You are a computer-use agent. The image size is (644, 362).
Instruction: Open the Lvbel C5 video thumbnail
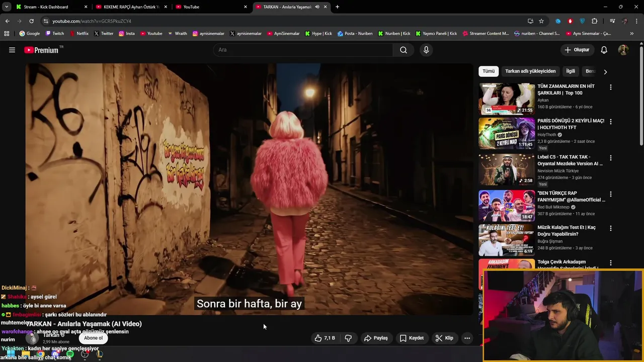(507, 169)
